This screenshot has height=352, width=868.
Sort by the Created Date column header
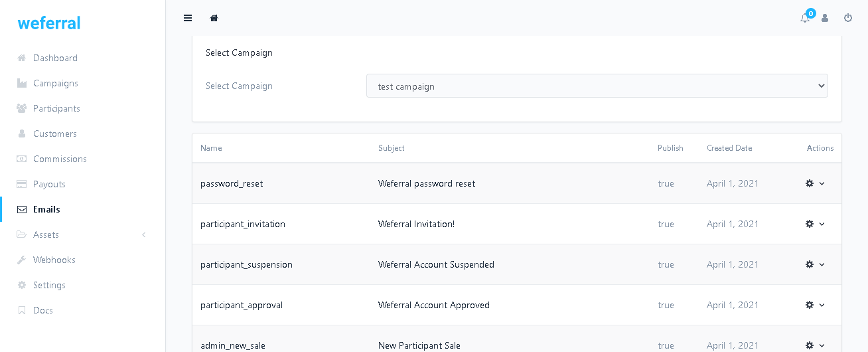[729, 148]
